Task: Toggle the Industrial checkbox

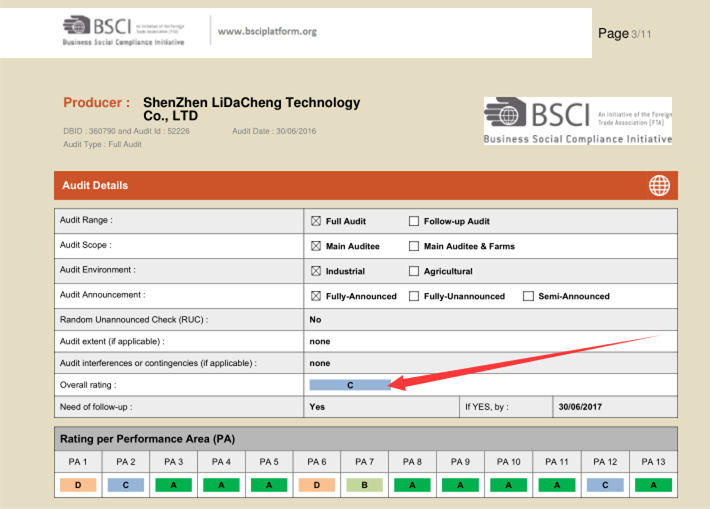Action: (316, 271)
